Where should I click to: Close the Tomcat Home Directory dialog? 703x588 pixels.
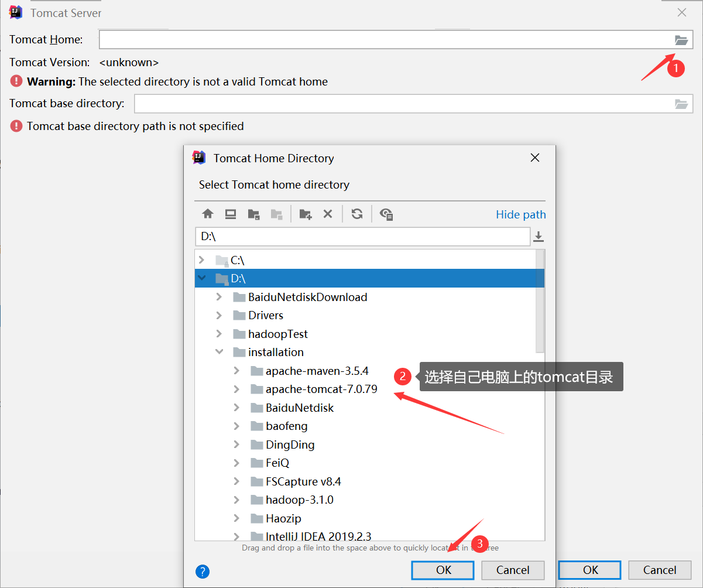coord(534,158)
